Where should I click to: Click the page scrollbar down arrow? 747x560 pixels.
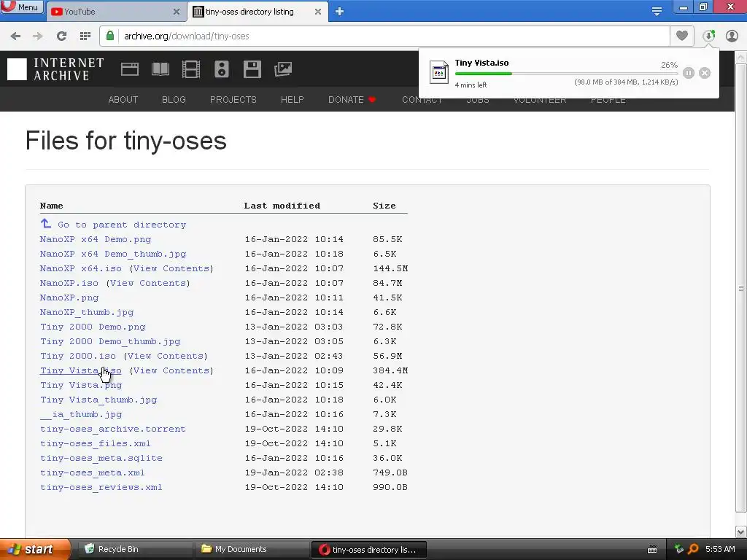741,532
